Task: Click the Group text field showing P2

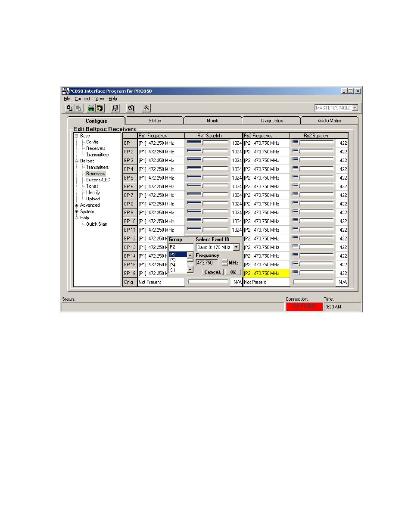Action: (x=181, y=247)
